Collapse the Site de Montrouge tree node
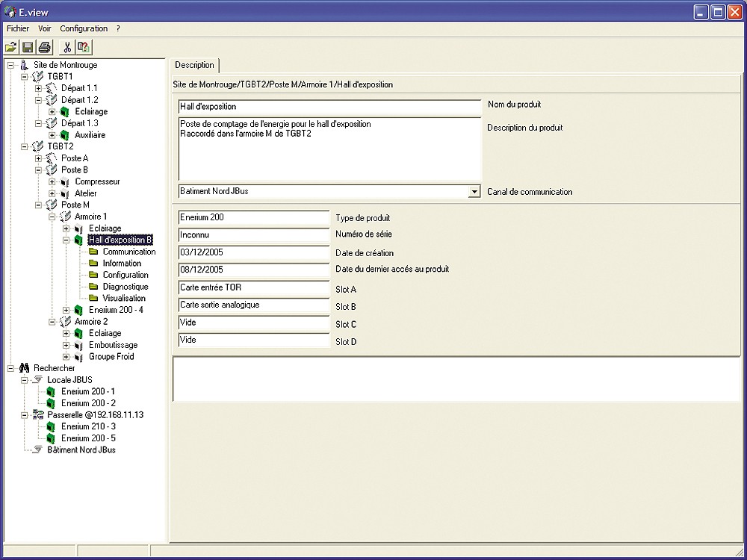 pos(11,65)
